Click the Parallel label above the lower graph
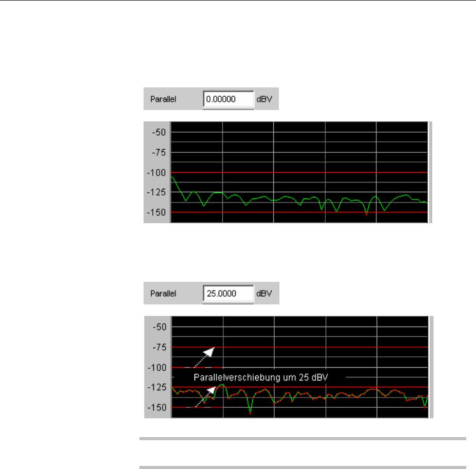 (x=163, y=293)
